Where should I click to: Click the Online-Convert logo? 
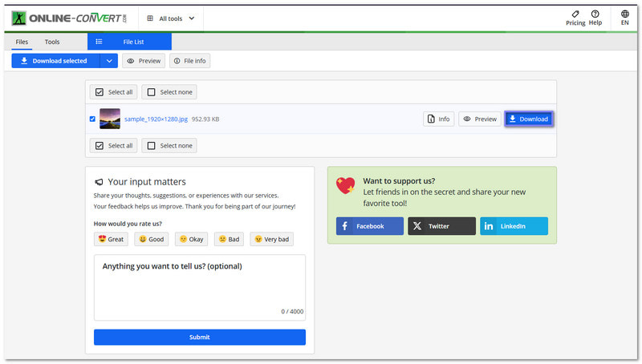click(71, 18)
